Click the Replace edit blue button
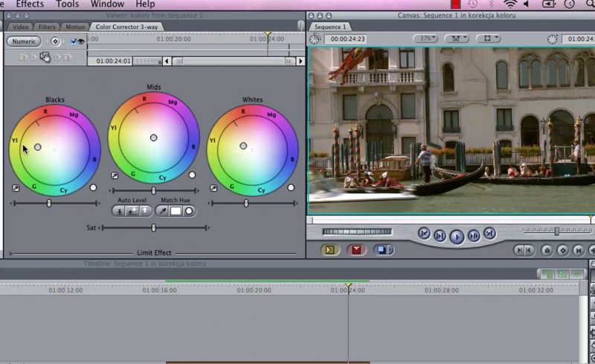595x364 pixels. 382,250
